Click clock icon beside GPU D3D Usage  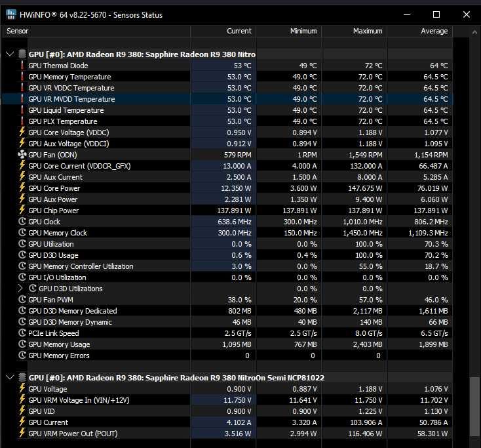22,255
